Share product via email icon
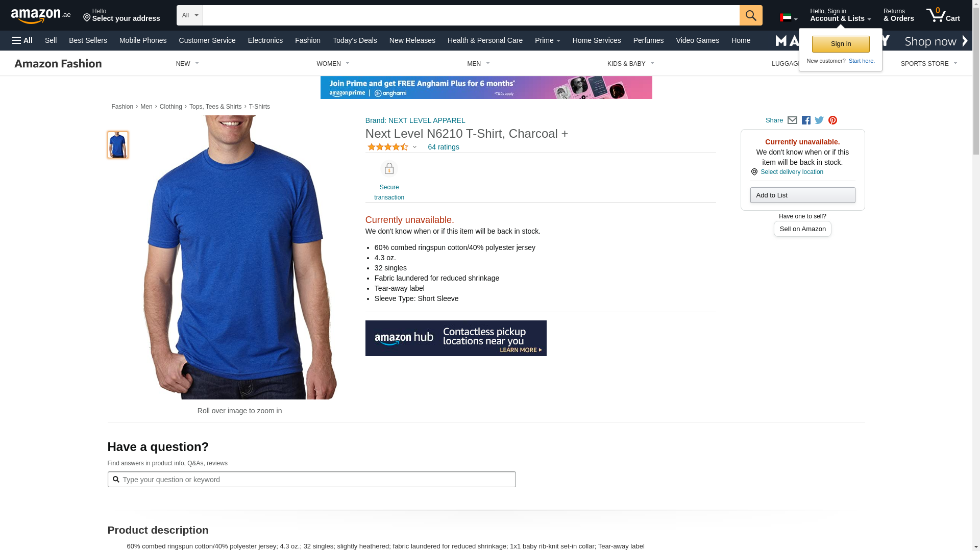 (x=792, y=120)
